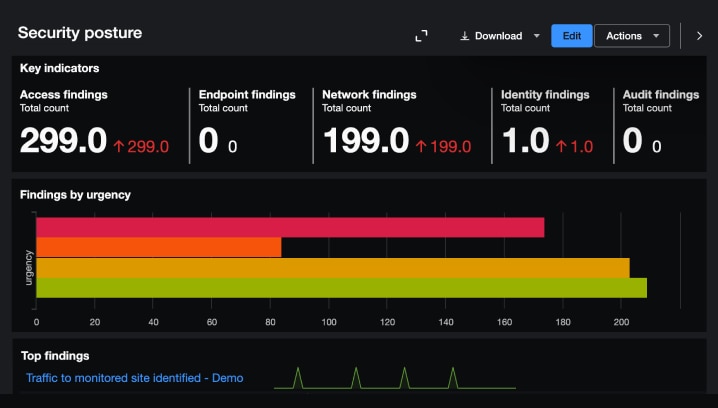The width and height of the screenshot is (718, 408).
Task: Open the caret next to Download
Action: click(537, 36)
